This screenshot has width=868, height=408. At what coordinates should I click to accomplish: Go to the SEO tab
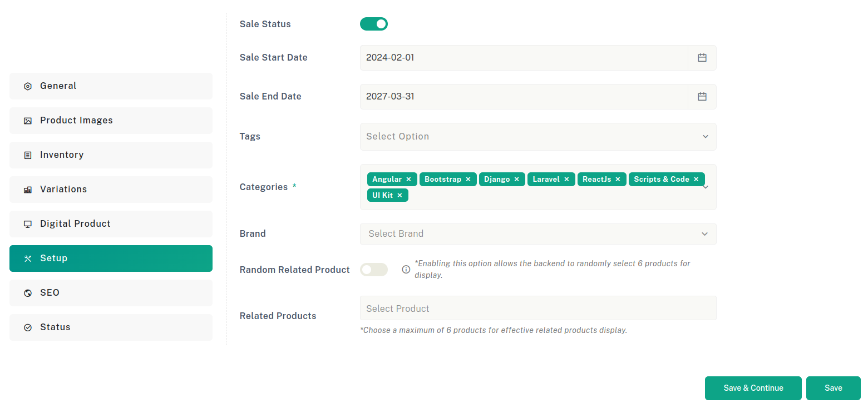coord(111,293)
